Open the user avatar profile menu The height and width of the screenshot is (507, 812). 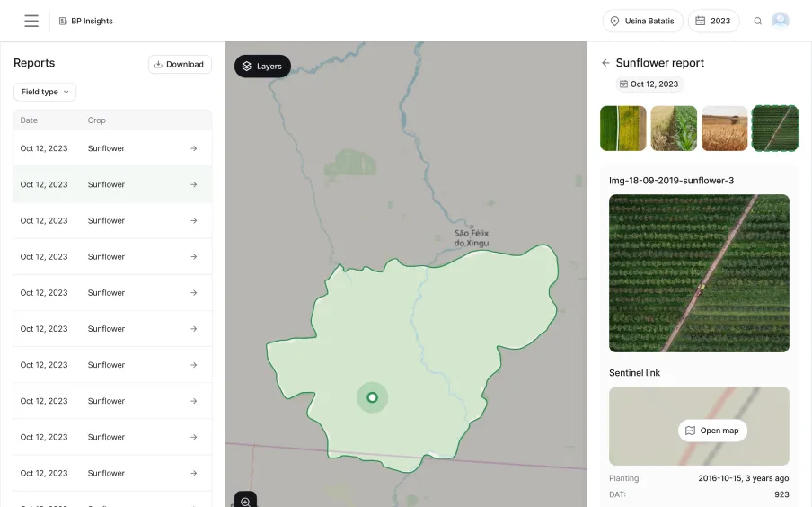click(x=780, y=21)
